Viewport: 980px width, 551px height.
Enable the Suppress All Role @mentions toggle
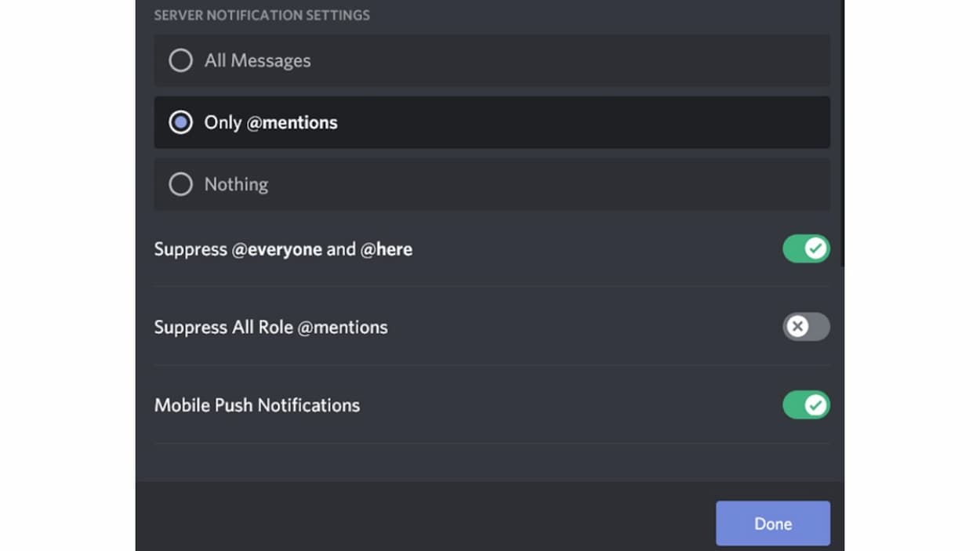click(806, 327)
